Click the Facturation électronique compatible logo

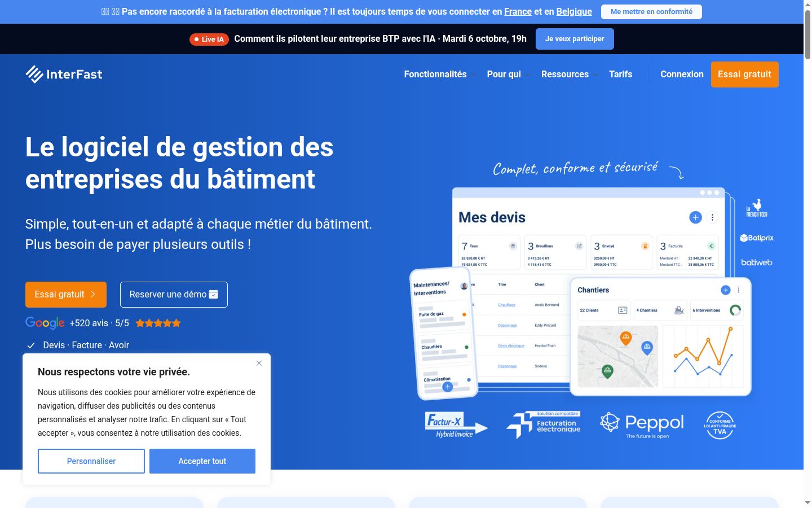coord(544,425)
